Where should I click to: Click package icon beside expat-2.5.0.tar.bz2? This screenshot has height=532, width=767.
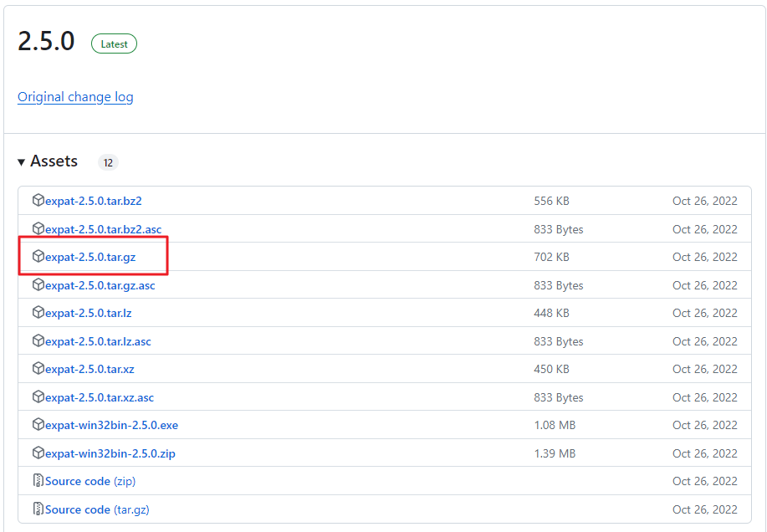(x=38, y=200)
